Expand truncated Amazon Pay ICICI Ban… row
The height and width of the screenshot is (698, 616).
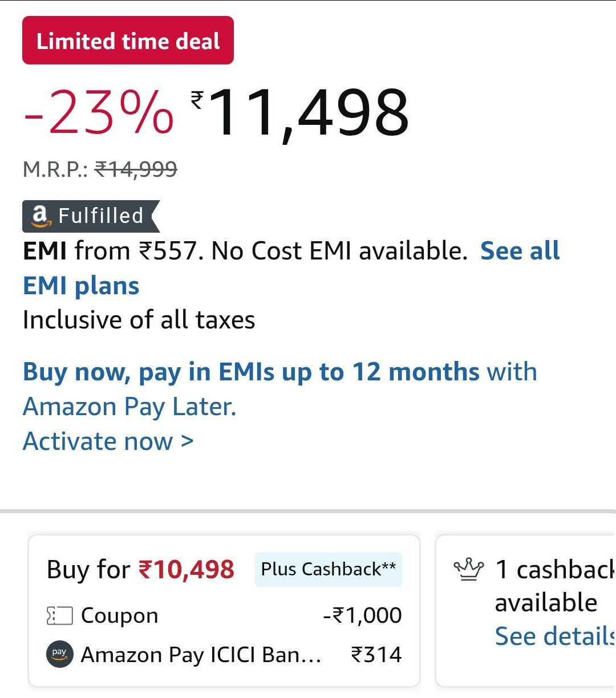(x=224, y=654)
